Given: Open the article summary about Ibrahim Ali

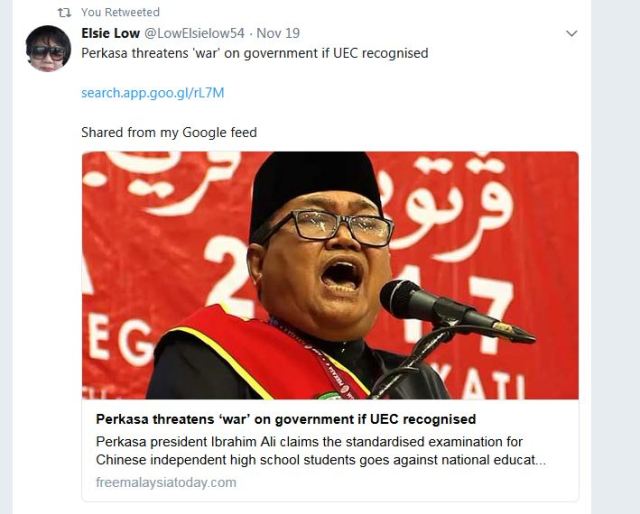Looking at the screenshot, I should pyautogui.click(x=321, y=451).
